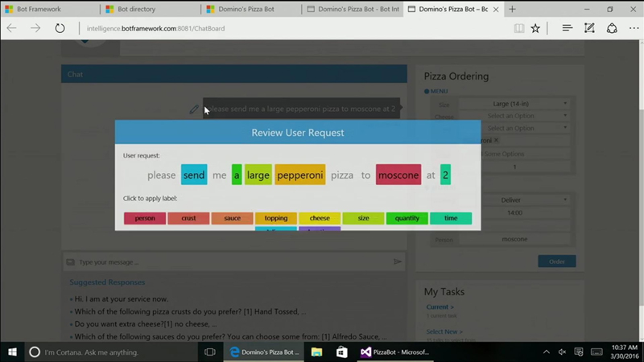The width and height of the screenshot is (644, 362).
Task: Remove the pepperoni topping tag
Action: pos(496,140)
